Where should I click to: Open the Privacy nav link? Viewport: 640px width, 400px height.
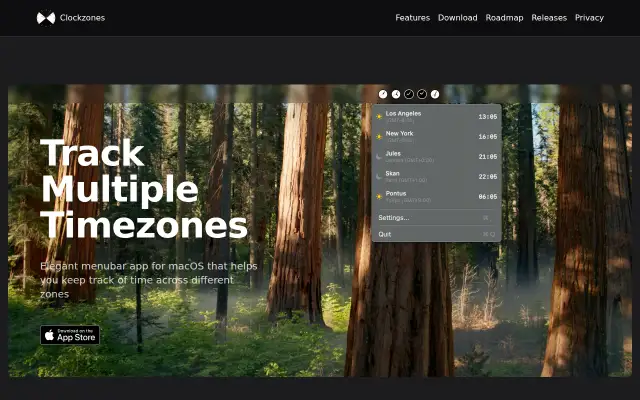[589, 18]
